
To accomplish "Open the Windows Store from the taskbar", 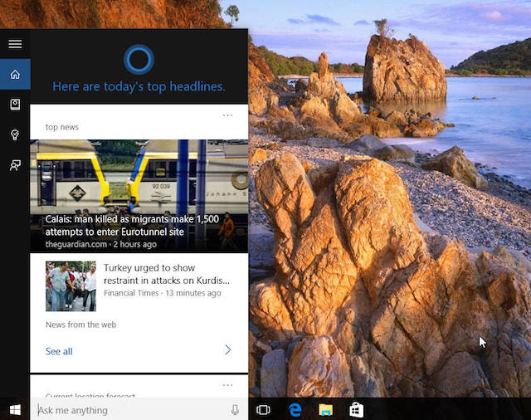I will pyautogui.click(x=357, y=410).
